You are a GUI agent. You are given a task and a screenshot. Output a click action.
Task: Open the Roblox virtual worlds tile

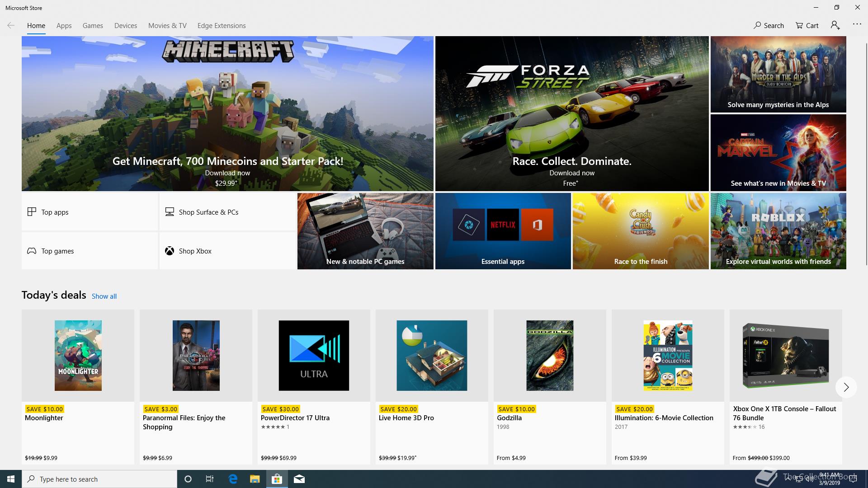[778, 231]
